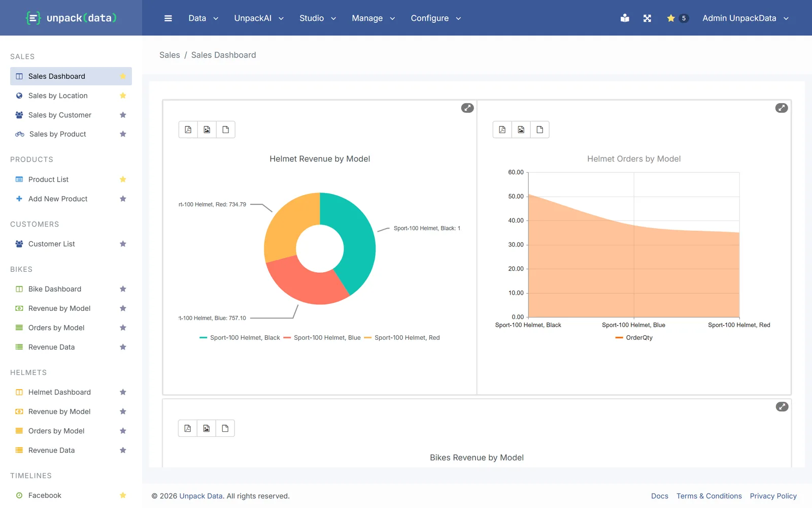This screenshot has height=508, width=812.
Task: Export Helmet Revenue chart as file document
Action: 226,130
